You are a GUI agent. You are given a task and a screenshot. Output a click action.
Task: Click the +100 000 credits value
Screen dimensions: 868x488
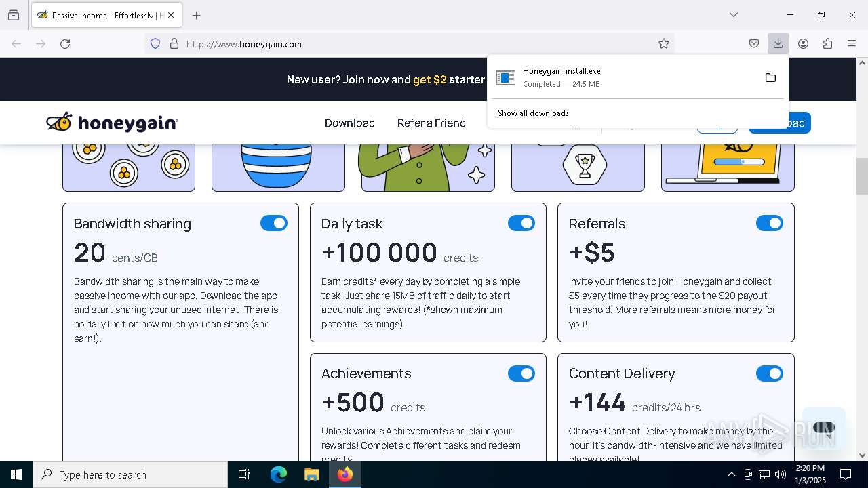pyautogui.click(x=399, y=253)
